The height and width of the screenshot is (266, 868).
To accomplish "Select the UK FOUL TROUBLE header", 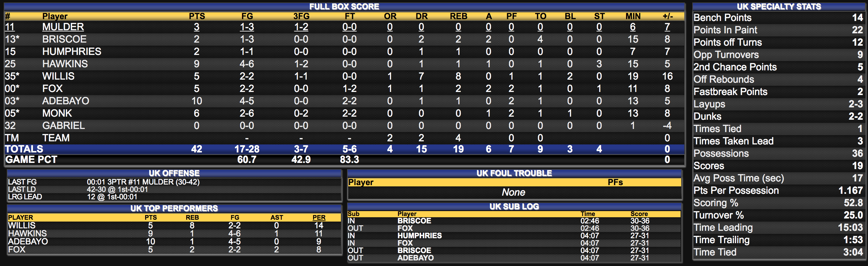I will coord(514,173).
